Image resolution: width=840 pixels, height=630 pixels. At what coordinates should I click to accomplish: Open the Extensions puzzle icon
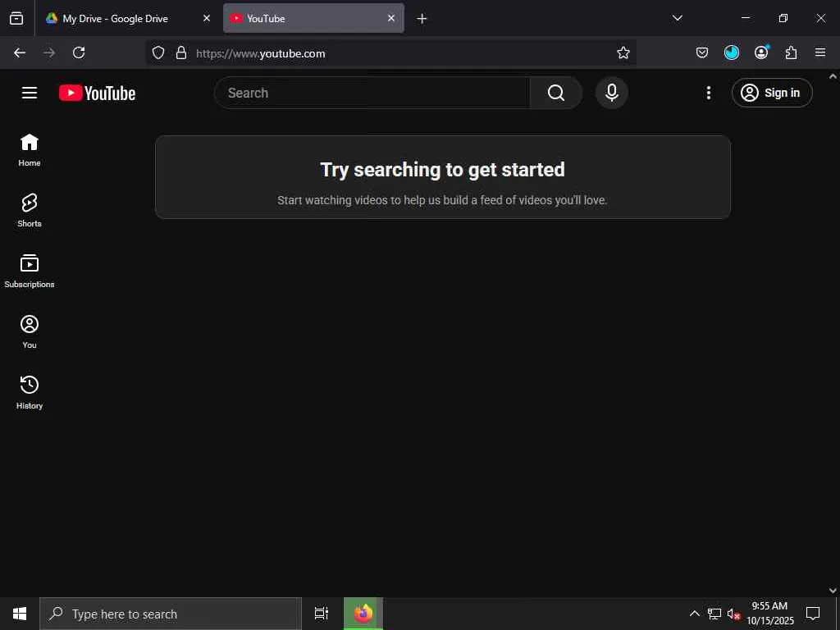click(791, 52)
